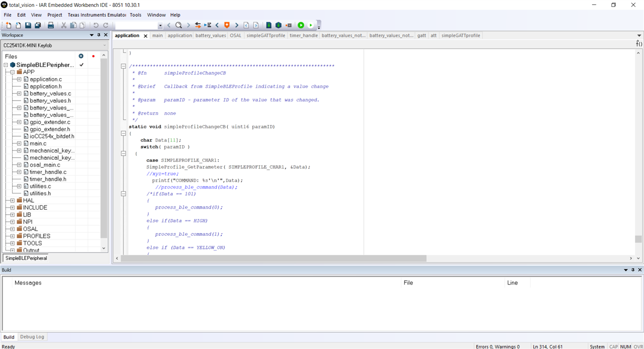This screenshot has width=644, height=349.
Task: Close the active application editor tab
Action: (x=146, y=36)
